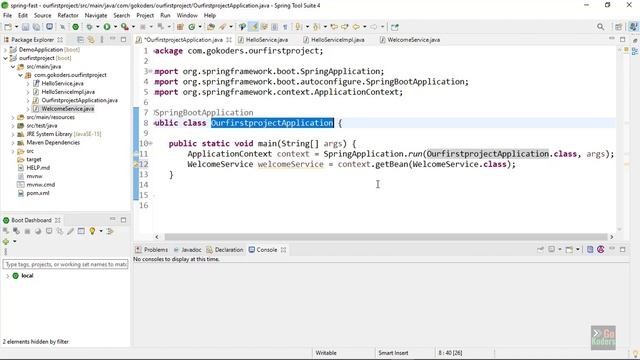Select pom.xml in Package Explorer
640x360 pixels.
coord(38,193)
